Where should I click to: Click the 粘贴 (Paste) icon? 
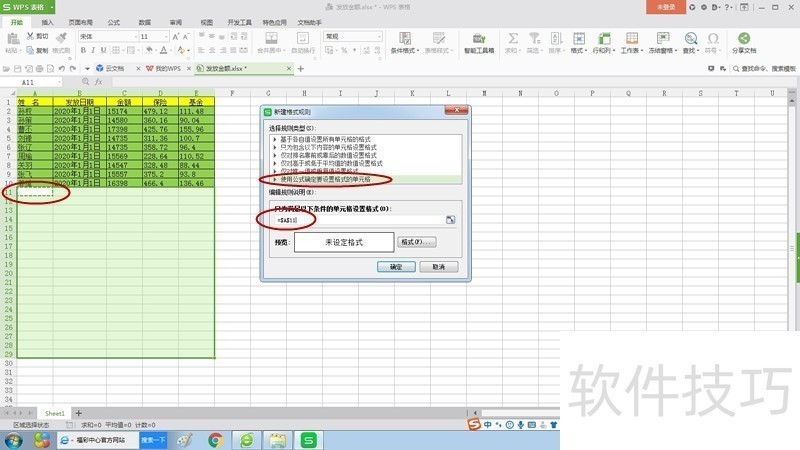coord(12,39)
